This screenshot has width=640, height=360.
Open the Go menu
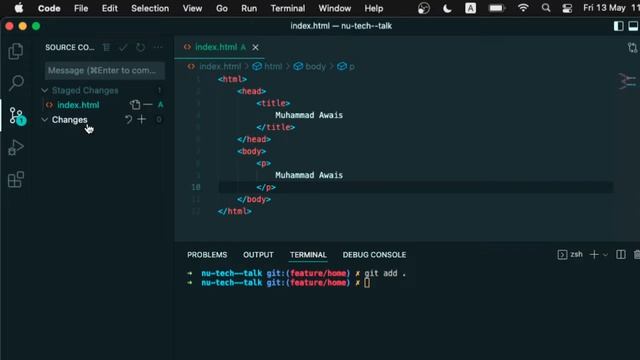(x=222, y=8)
